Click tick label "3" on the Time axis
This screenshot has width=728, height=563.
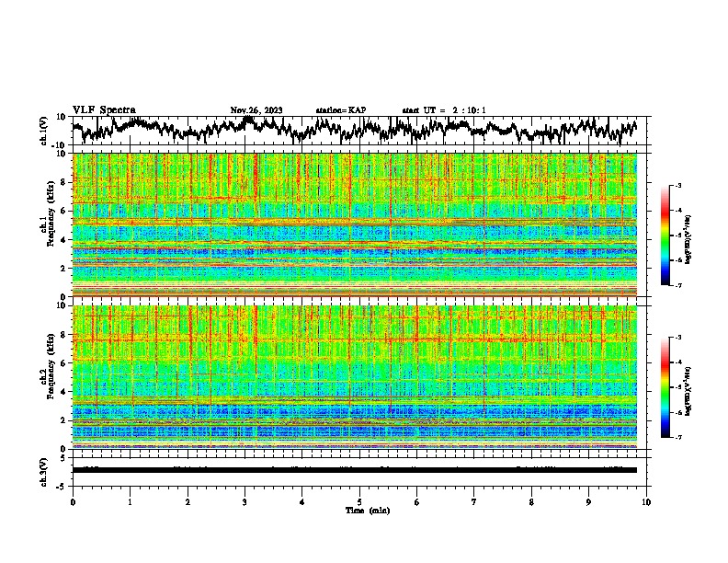coord(245,502)
